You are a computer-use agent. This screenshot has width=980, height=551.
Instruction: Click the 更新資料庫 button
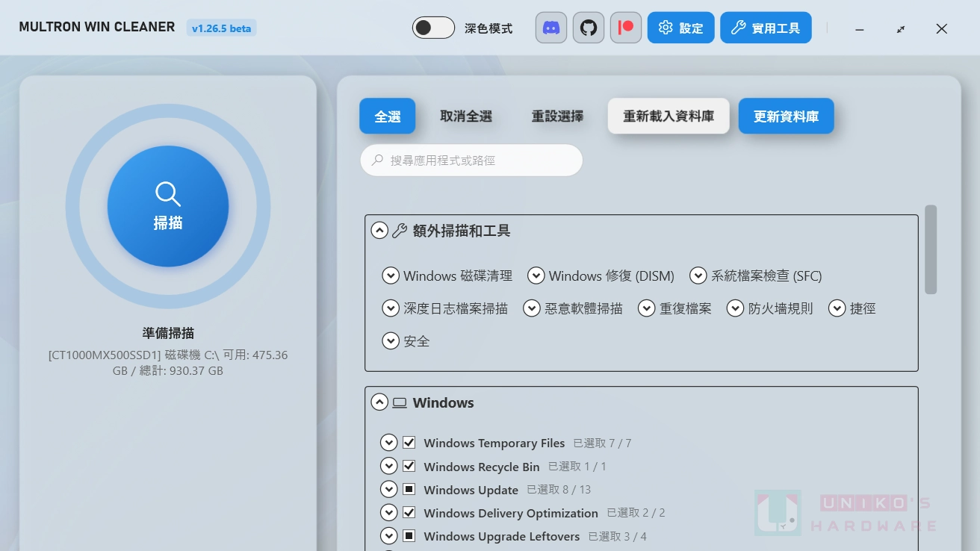(786, 116)
